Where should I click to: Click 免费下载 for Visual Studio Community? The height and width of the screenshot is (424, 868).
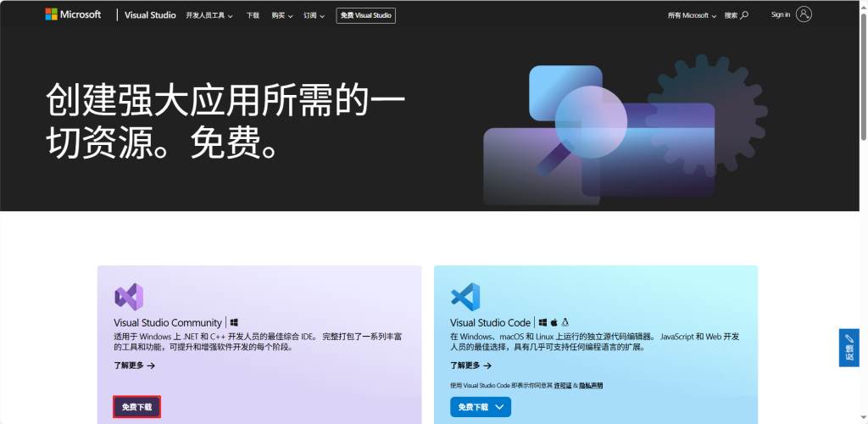pyautogui.click(x=136, y=407)
